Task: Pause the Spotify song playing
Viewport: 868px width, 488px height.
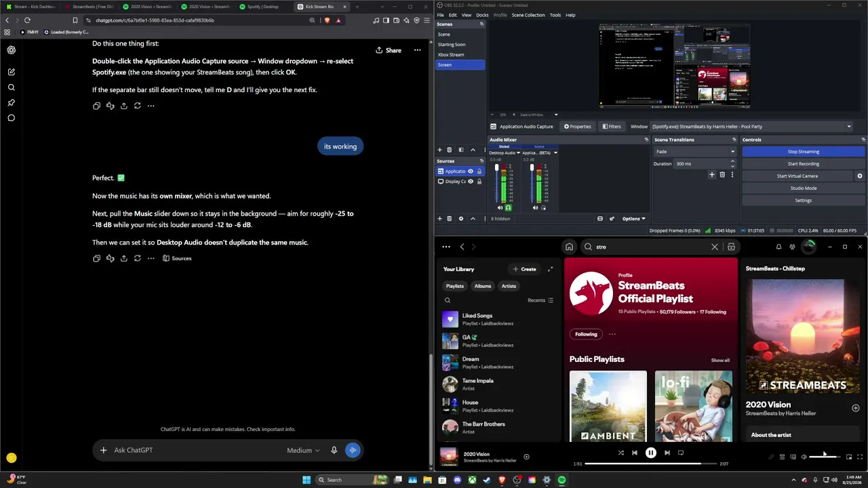Action: (x=651, y=453)
